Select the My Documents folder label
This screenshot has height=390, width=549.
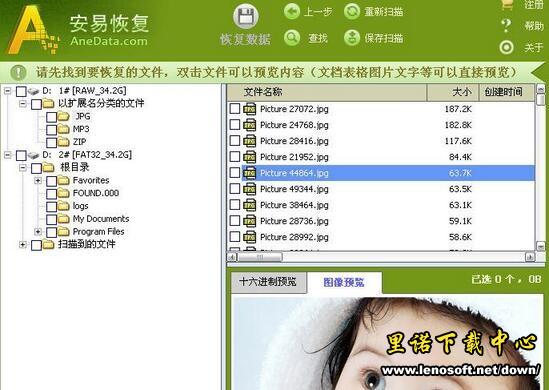tap(101, 219)
